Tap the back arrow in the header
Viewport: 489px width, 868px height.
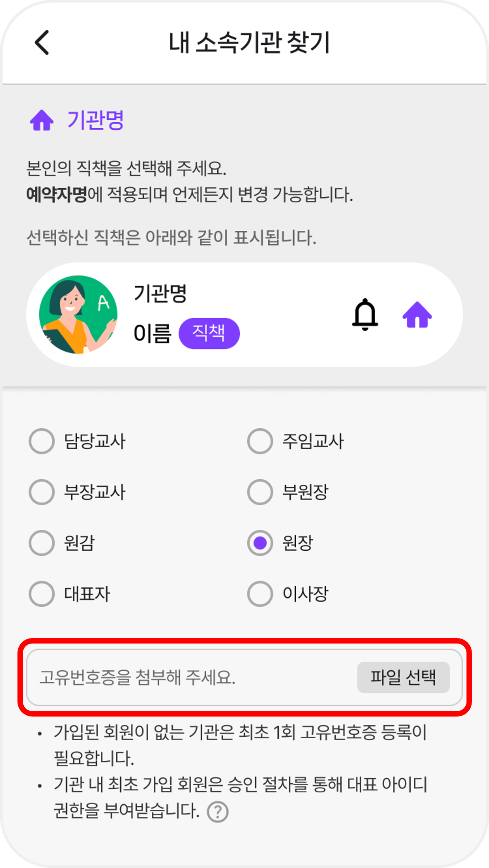(x=42, y=42)
